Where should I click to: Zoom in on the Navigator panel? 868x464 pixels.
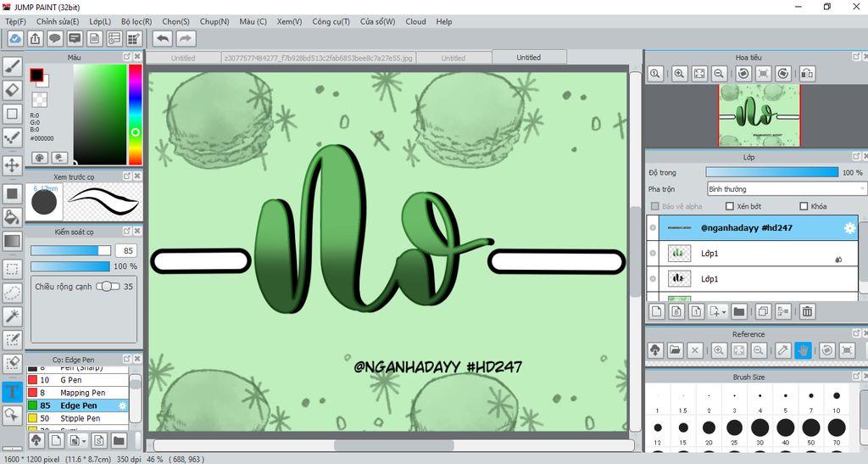point(679,74)
